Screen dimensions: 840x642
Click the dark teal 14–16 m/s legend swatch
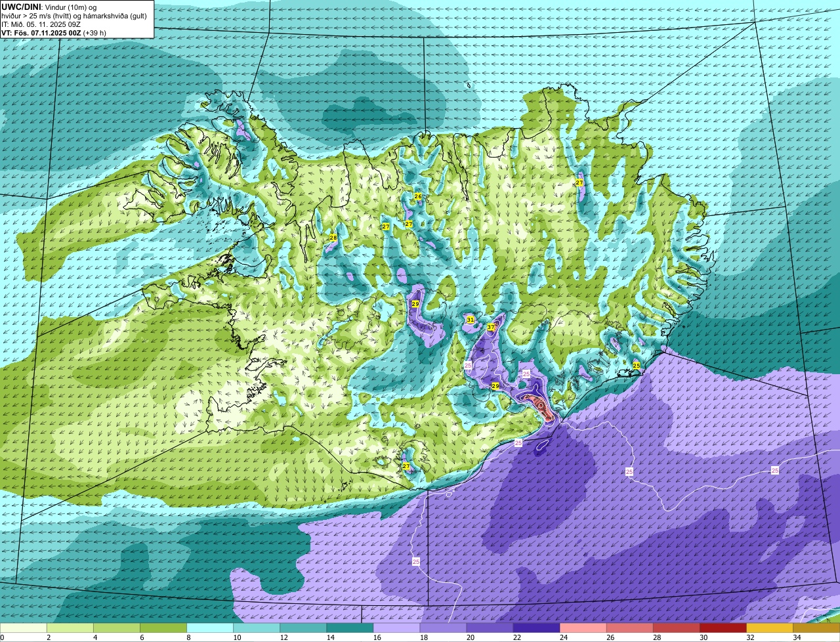tap(350, 628)
